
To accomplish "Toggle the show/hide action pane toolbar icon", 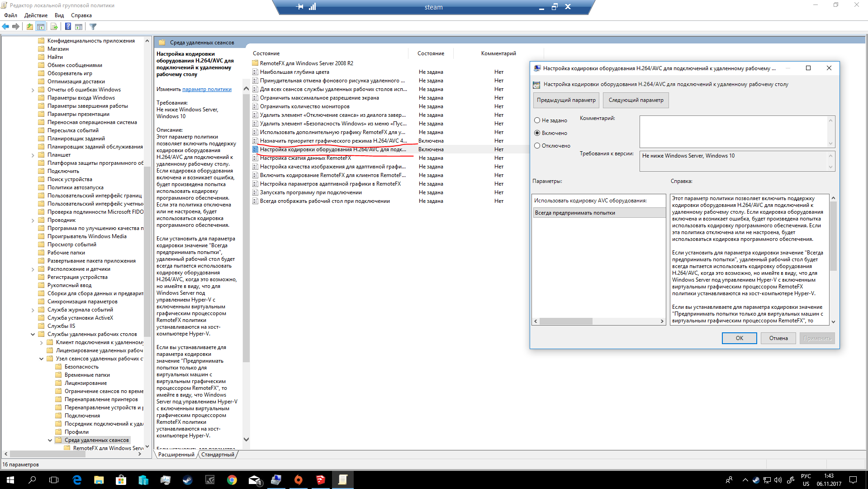I will (79, 26).
